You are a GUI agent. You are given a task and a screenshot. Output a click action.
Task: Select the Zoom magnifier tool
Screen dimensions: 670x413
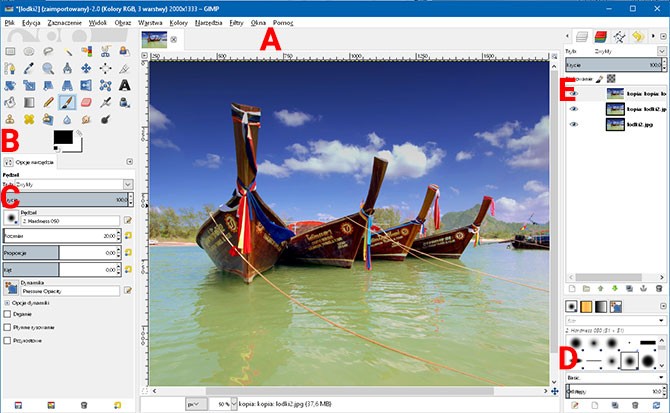48,68
